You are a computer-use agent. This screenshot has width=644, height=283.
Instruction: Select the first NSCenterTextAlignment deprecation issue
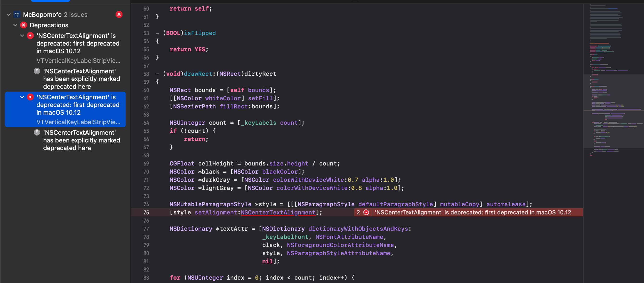[78, 43]
